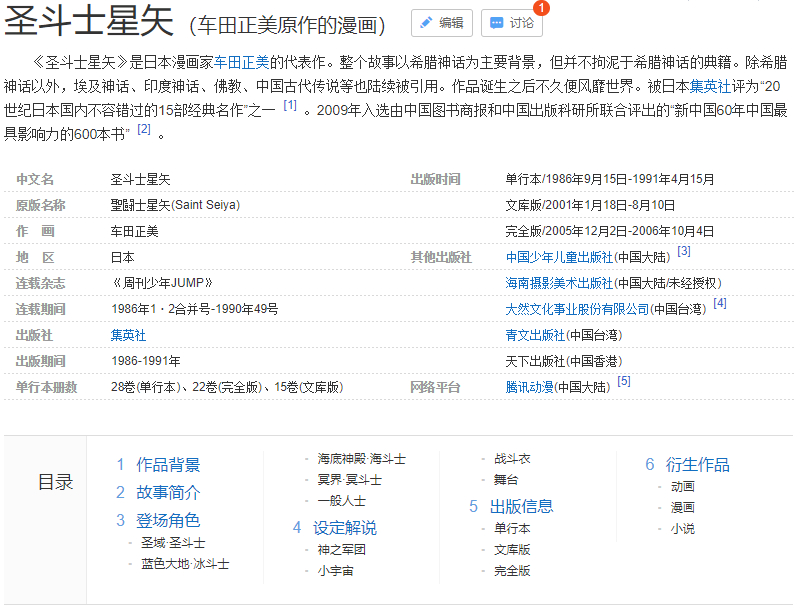Click the 单行本册数 value 28卷(单行本)
This screenshot has height=615, width=805.
[x=146, y=387]
